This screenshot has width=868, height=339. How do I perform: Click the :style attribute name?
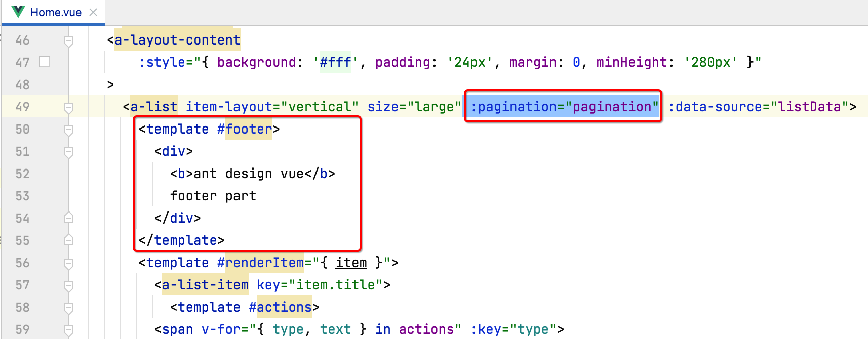tap(162, 62)
